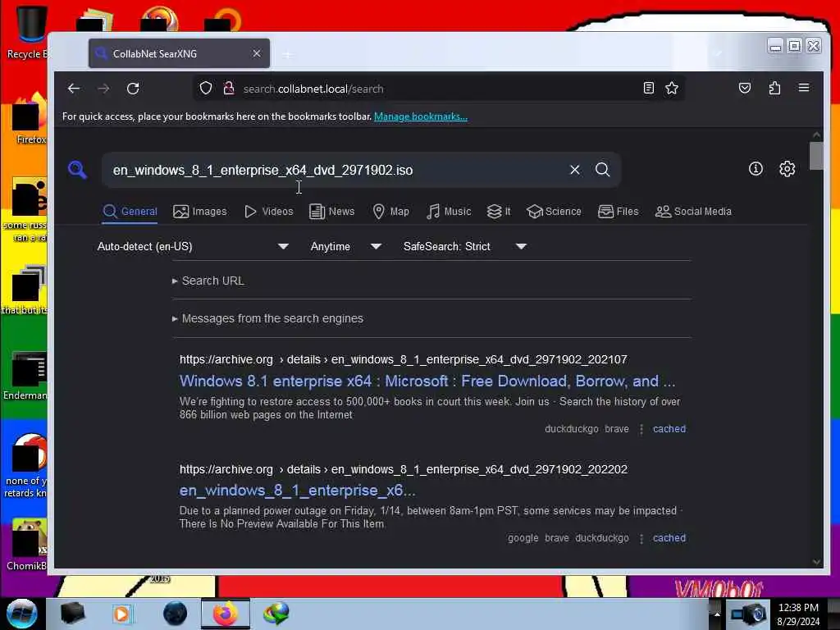The height and width of the screenshot is (630, 840).
Task: Click the scrollbar down arrow
Action: pos(816,562)
